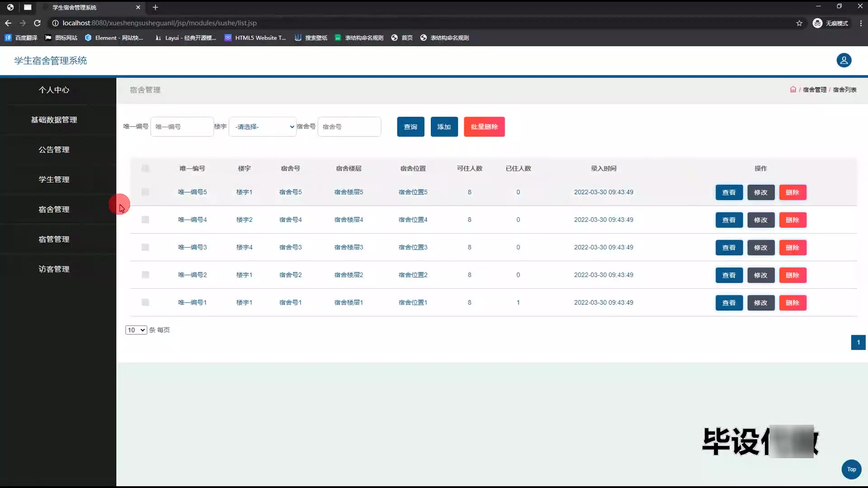Check the row for 唯一编号1

tap(145, 302)
